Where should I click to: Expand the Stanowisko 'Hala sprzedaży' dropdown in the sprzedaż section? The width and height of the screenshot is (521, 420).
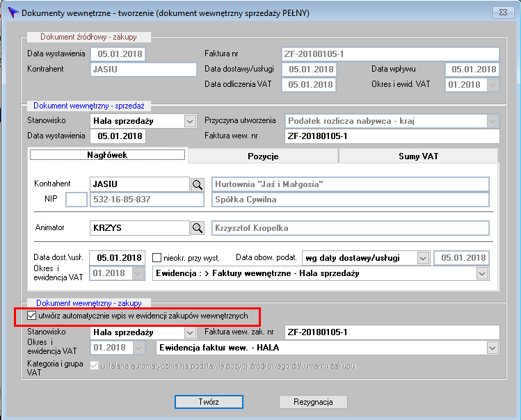click(x=190, y=121)
